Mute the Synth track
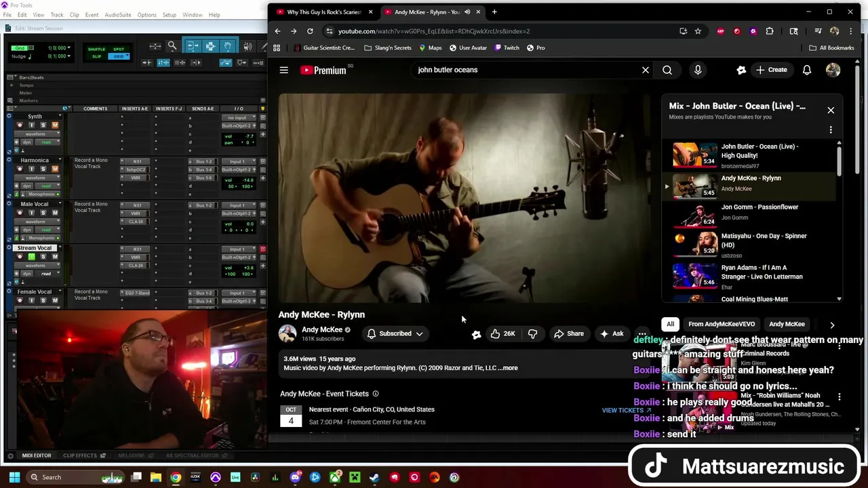 click(55, 125)
